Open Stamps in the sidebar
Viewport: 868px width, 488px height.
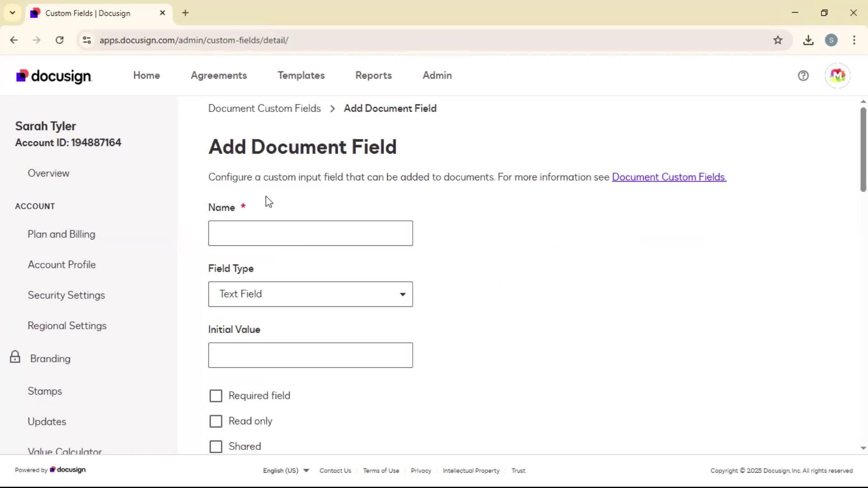(x=45, y=391)
